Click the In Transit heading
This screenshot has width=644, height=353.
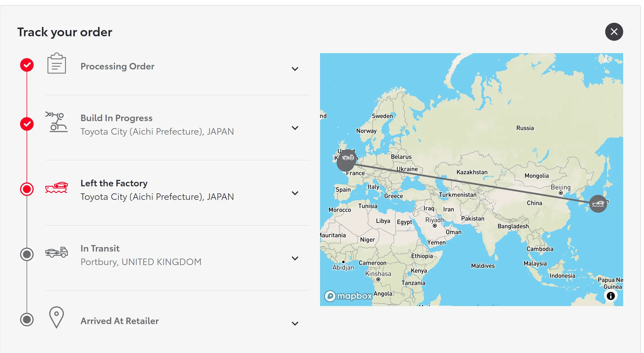tap(100, 248)
